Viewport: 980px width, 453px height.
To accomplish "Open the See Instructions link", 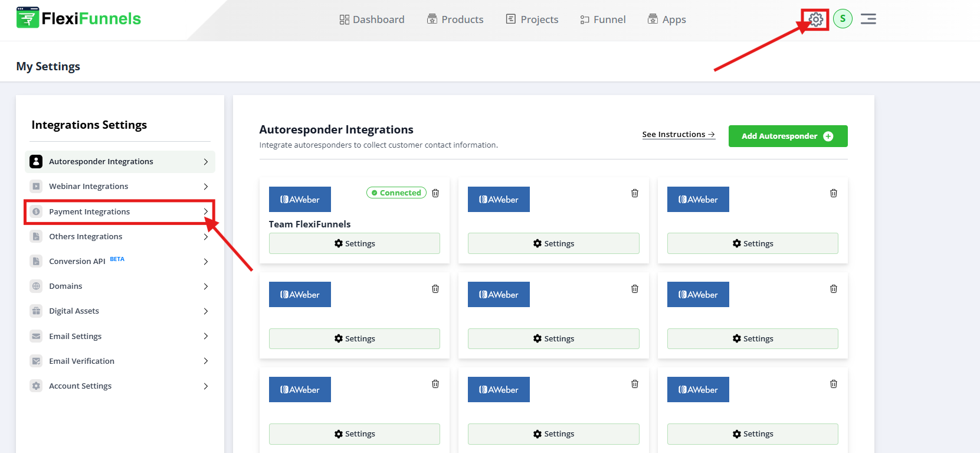I will [679, 135].
